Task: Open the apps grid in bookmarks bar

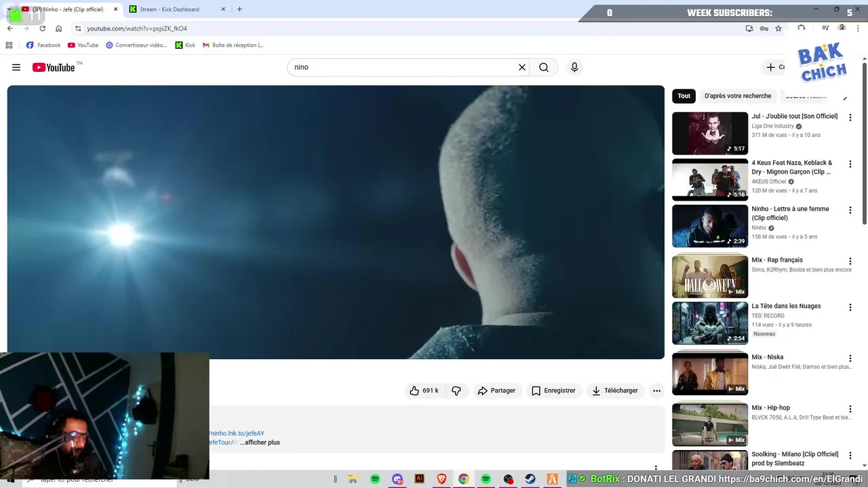Action: pyautogui.click(x=9, y=45)
